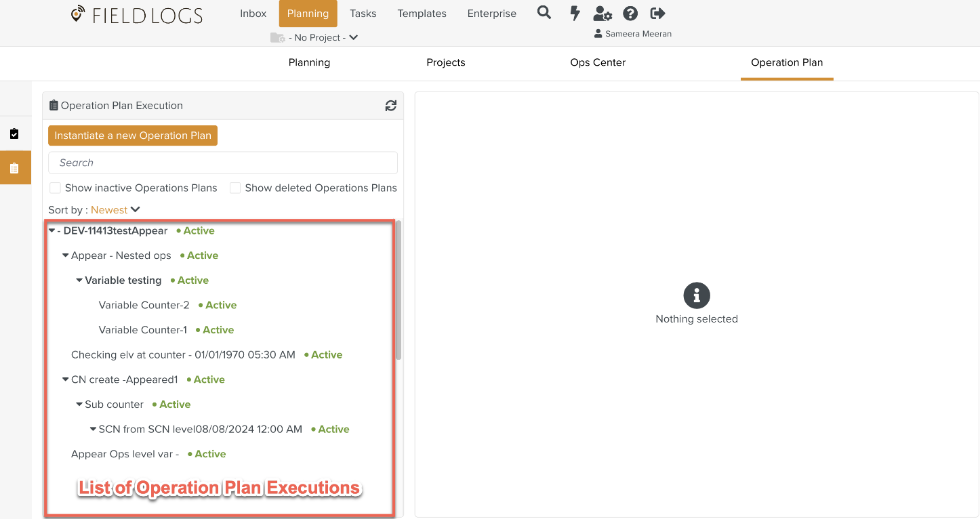
Task: Collapse the CN create -Appeared1 node
Action: tap(66, 380)
